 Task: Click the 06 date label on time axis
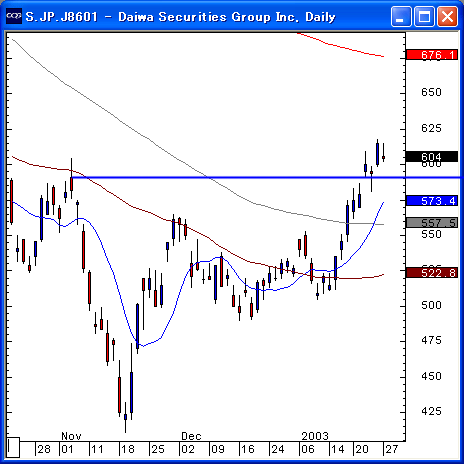[x=308, y=449]
